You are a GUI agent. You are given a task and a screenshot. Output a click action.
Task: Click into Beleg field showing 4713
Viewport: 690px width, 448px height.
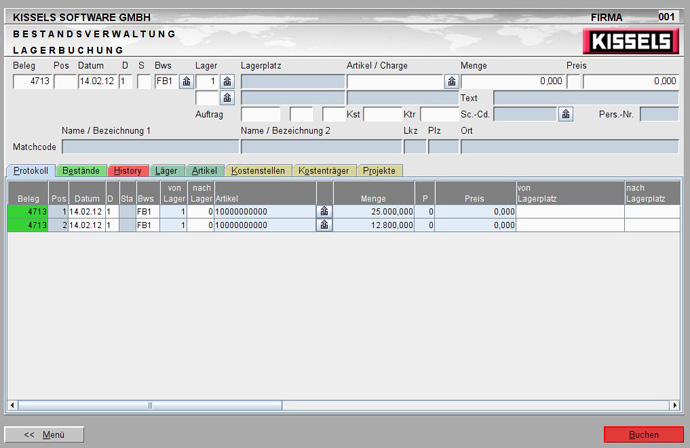click(x=32, y=81)
